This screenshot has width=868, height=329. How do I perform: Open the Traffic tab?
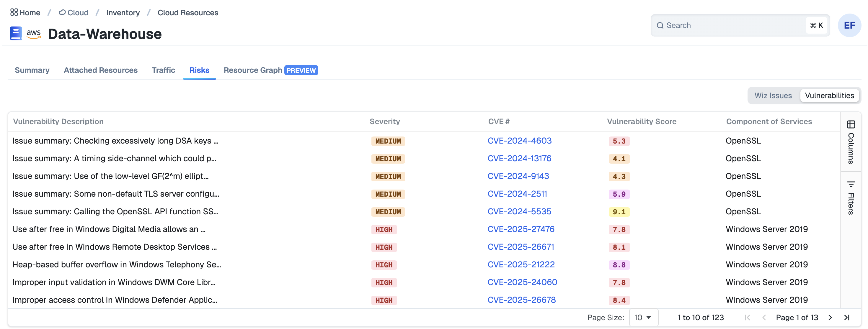(164, 70)
